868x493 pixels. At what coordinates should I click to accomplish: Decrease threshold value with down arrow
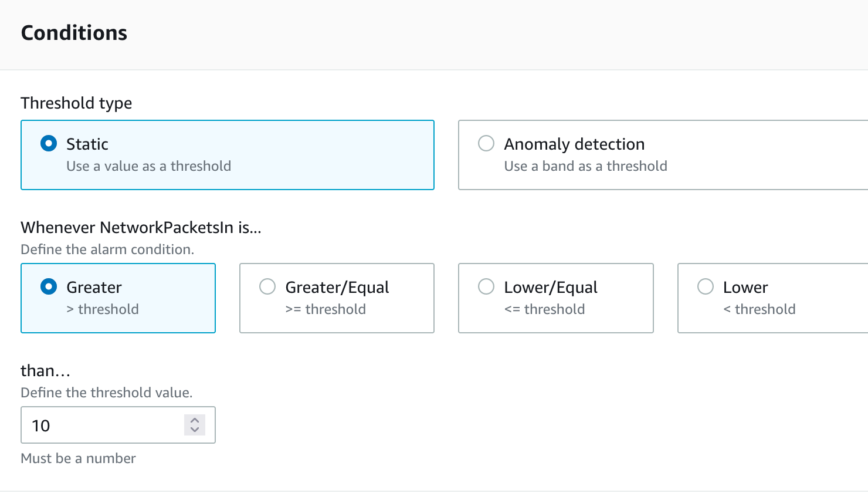pyautogui.click(x=195, y=430)
